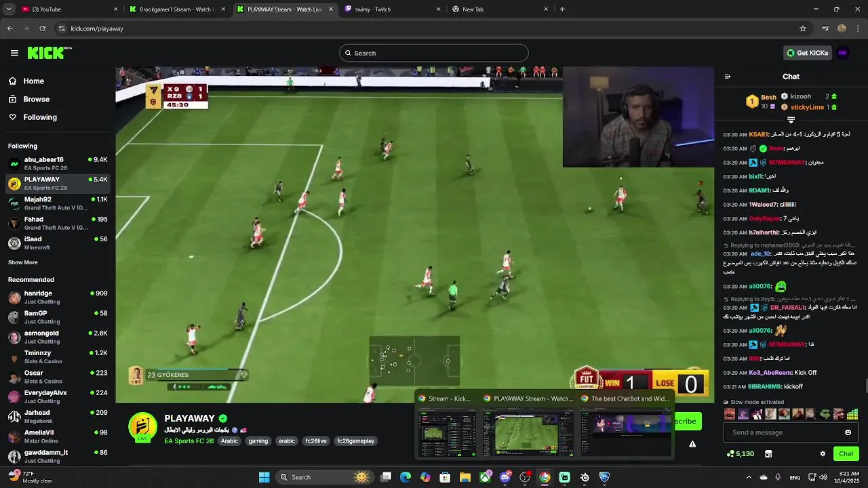Open asmongold recommended channel

point(58,337)
